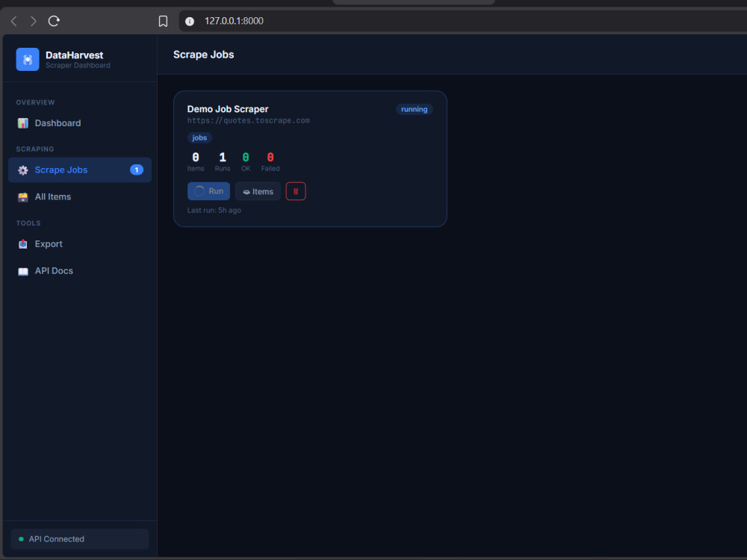Image resolution: width=747 pixels, height=560 pixels.
Task: Click the green OK count stat
Action: pyautogui.click(x=245, y=161)
